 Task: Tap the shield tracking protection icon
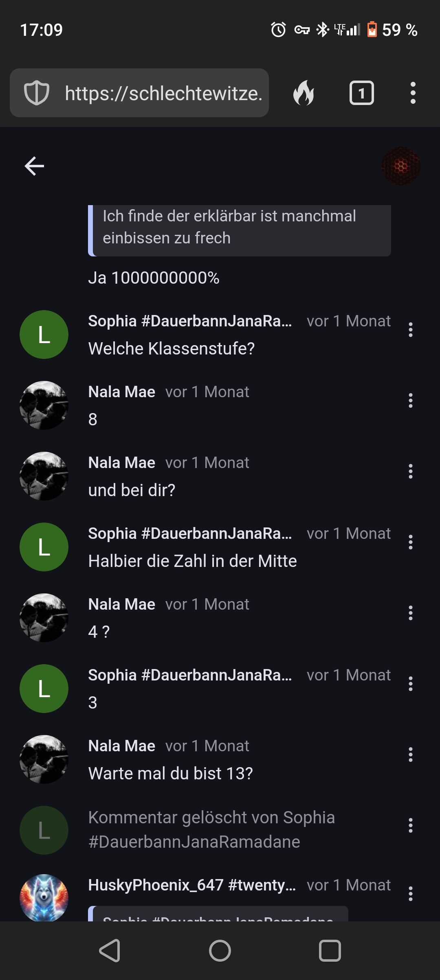[x=37, y=93]
